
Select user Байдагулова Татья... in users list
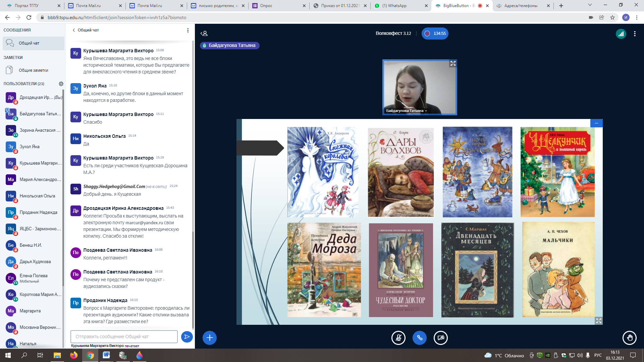tap(34, 114)
